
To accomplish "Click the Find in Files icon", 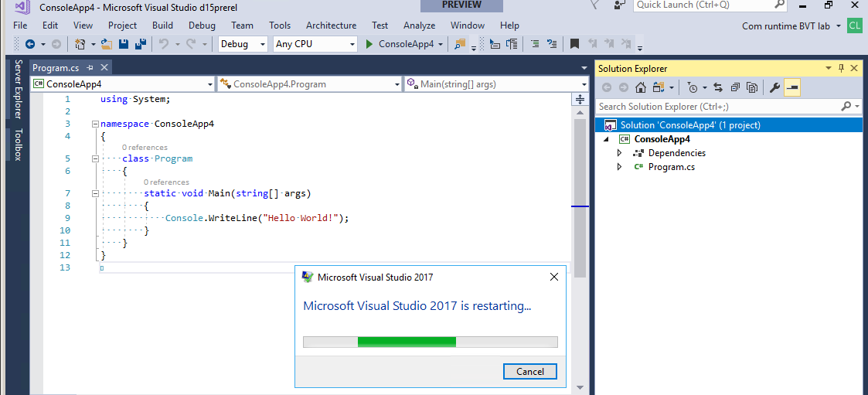I will coord(459,44).
